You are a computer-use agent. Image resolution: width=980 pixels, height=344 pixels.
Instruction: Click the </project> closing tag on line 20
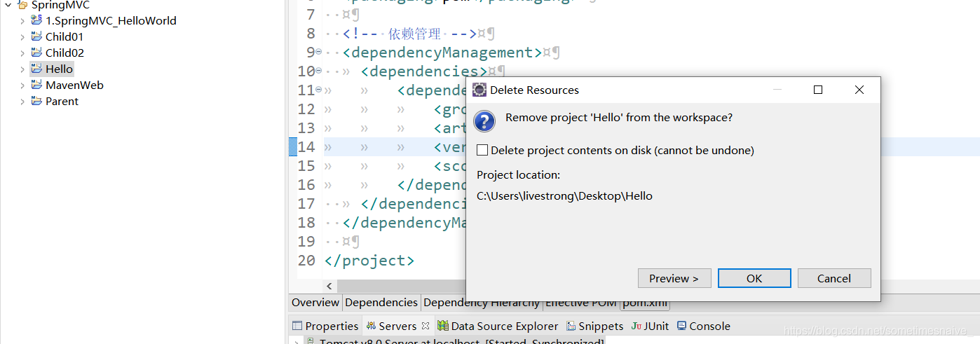pyautogui.click(x=369, y=260)
